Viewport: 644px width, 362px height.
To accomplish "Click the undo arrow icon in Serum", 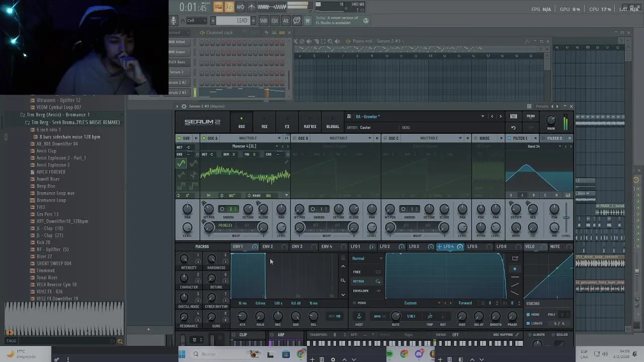I will [514, 128].
